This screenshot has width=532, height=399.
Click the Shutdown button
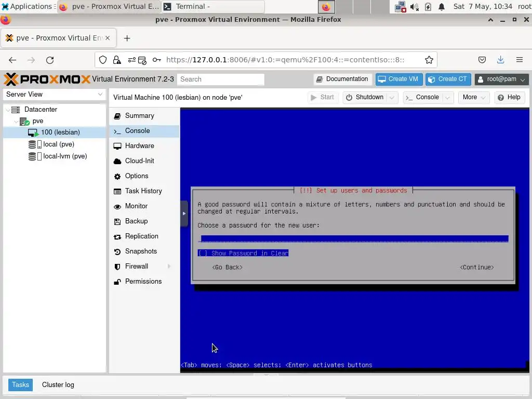click(365, 97)
